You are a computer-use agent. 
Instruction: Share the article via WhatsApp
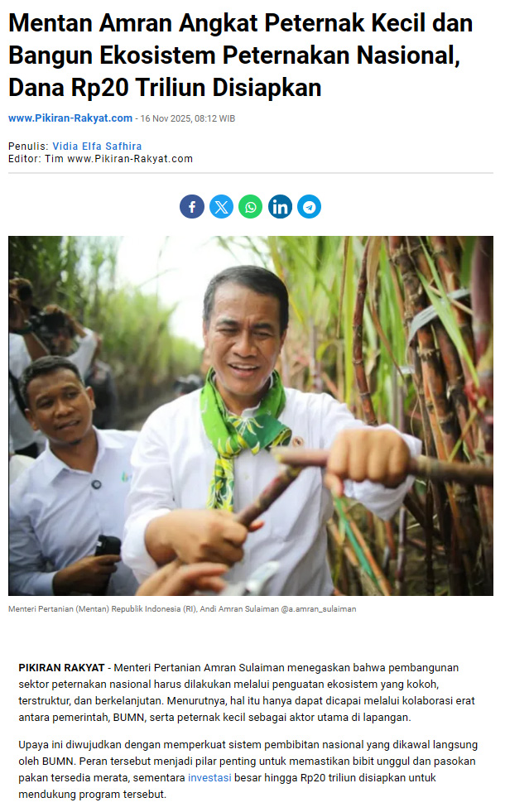251,207
